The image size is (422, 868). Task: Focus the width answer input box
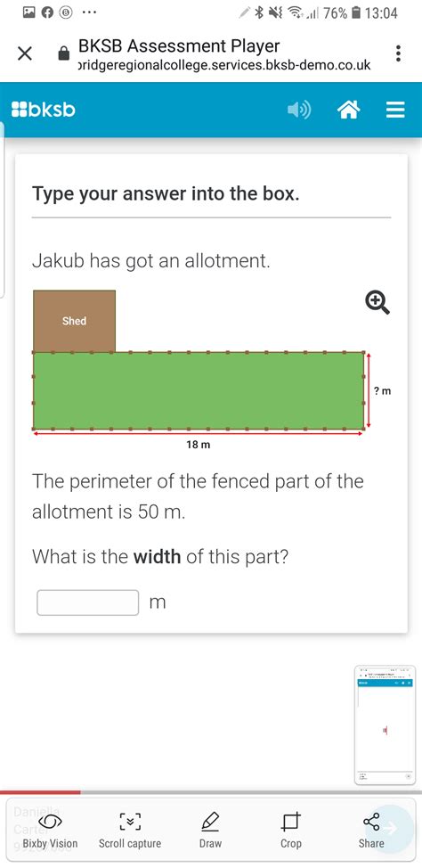[x=87, y=602]
